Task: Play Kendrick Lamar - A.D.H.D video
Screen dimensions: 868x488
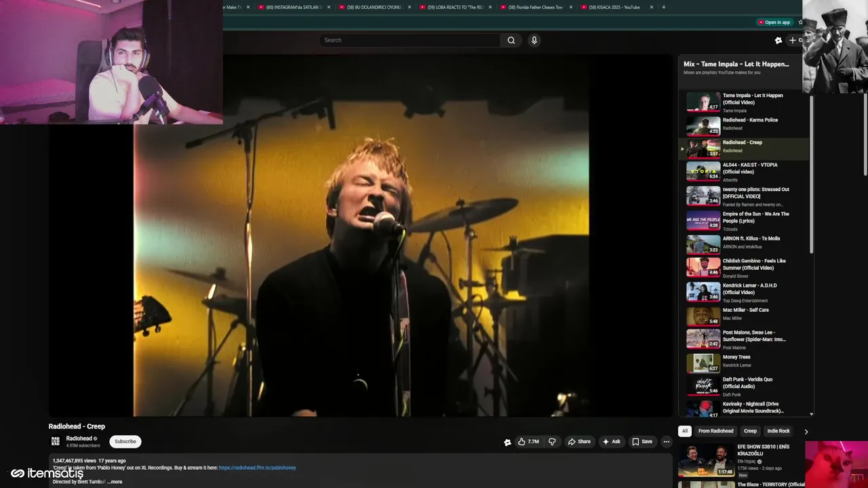Action: point(745,292)
